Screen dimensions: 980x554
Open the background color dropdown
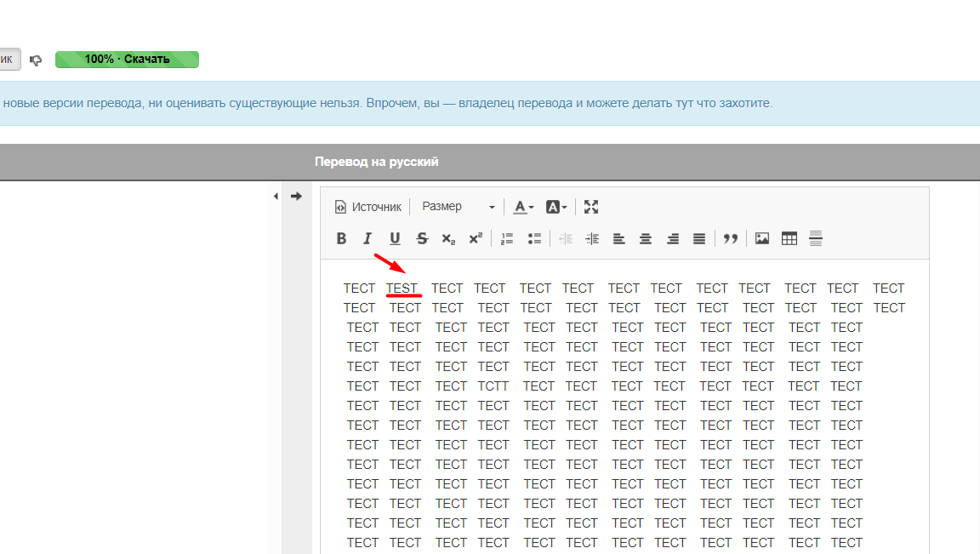coord(556,207)
